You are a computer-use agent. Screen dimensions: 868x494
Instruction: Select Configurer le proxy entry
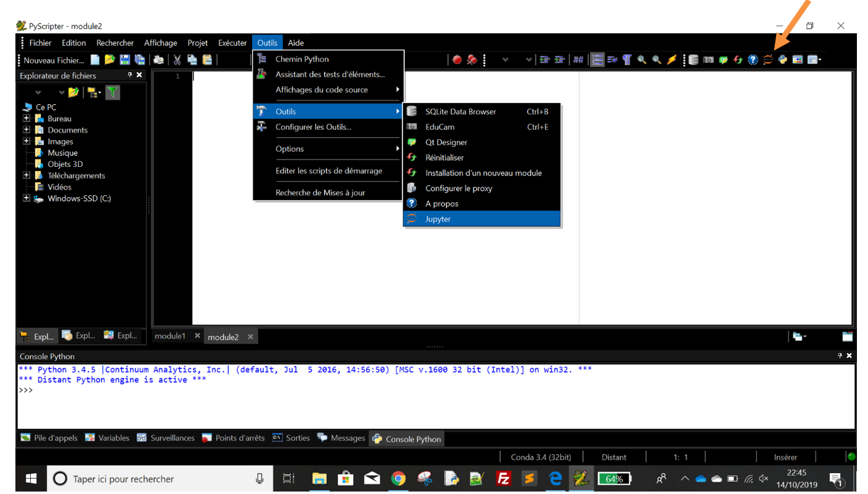click(482, 188)
